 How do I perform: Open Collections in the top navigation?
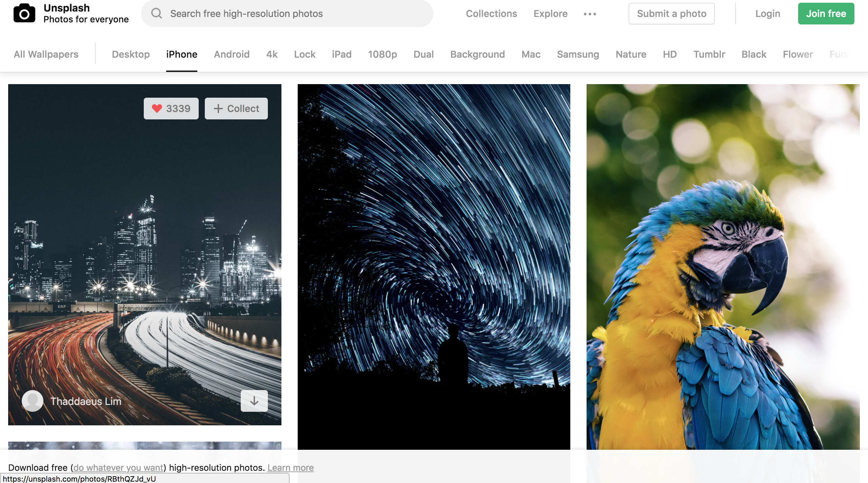(491, 14)
